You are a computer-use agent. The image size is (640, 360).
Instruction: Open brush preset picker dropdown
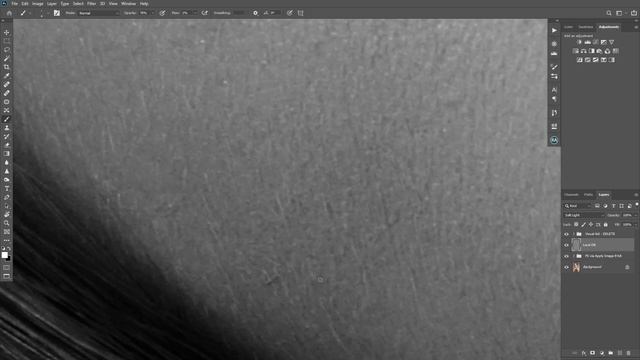click(47, 13)
